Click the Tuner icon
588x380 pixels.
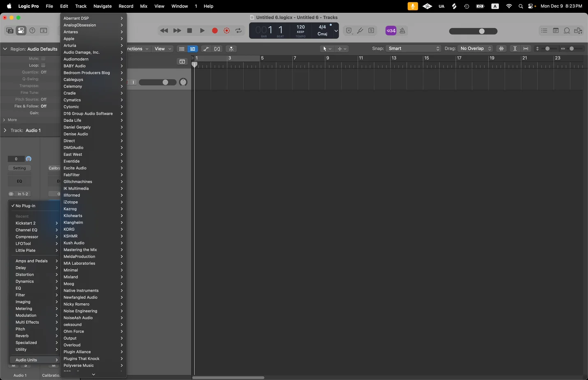point(360,30)
